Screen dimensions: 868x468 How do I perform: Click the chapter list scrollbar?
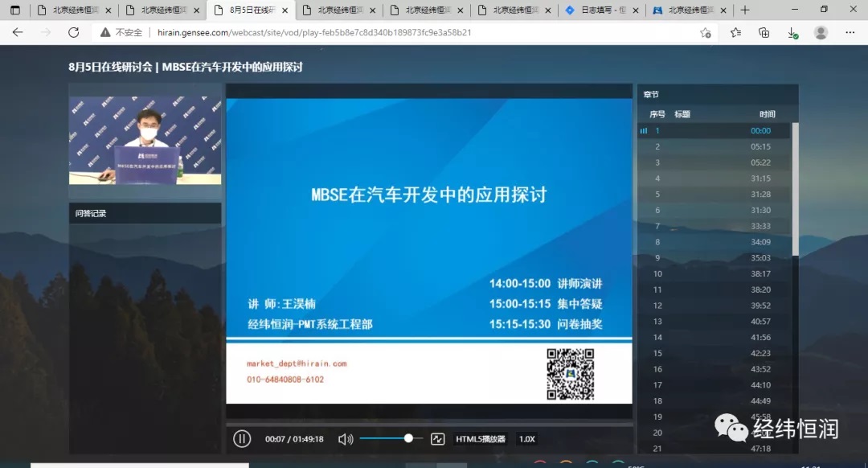click(x=795, y=190)
